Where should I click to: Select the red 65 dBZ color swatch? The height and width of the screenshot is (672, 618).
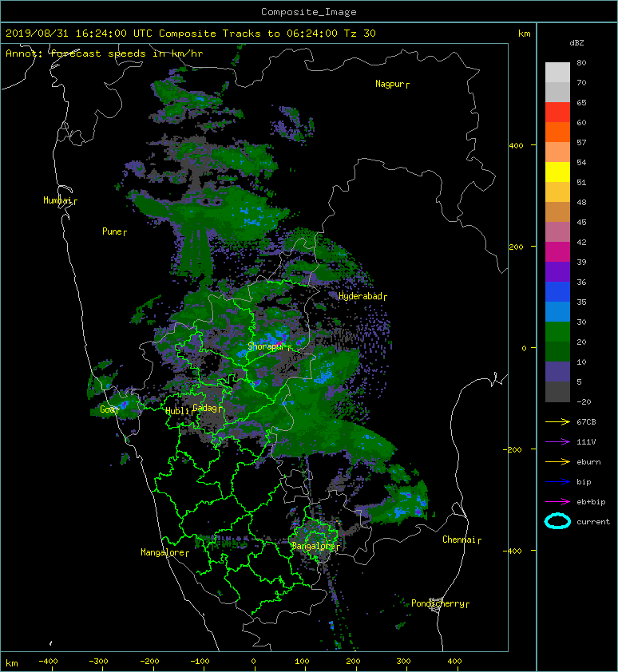coord(557,113)
